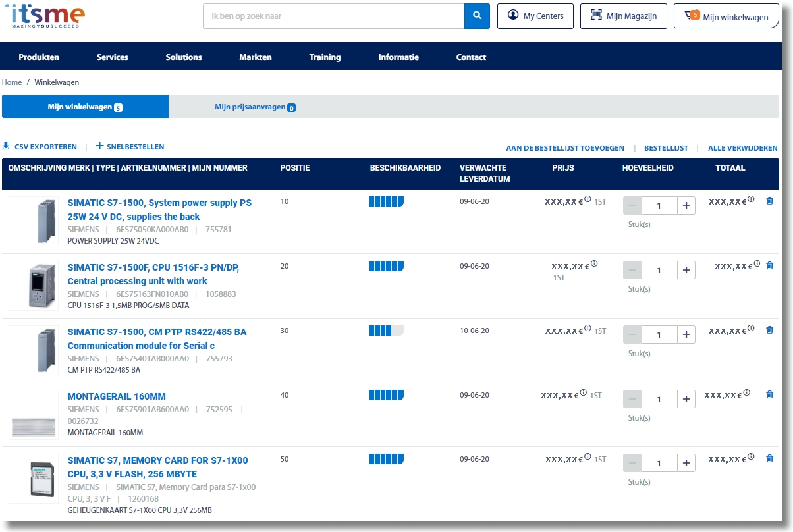Show price info for CM PTP RS422/485
793x532 pixels.
click(588, 329)
